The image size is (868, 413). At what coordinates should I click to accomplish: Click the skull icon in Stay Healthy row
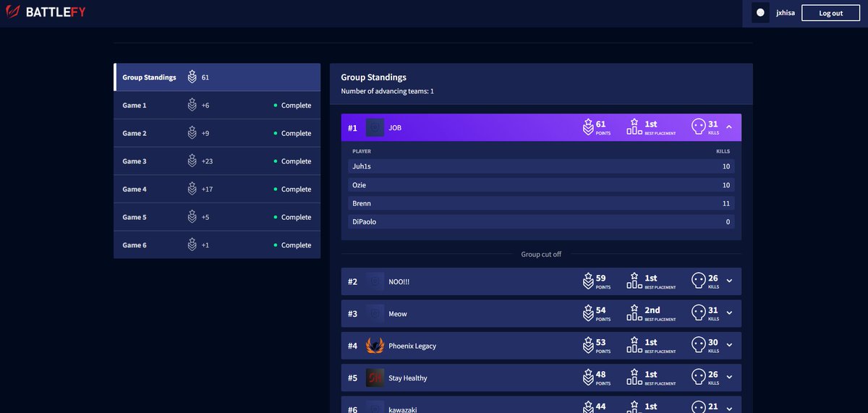699,378
